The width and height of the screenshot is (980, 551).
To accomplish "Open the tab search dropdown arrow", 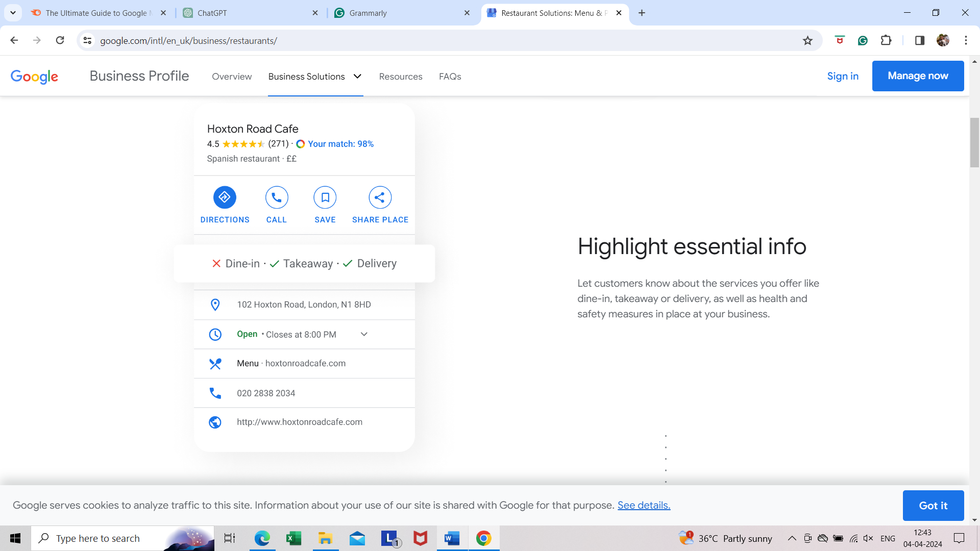I will (13, 13).
